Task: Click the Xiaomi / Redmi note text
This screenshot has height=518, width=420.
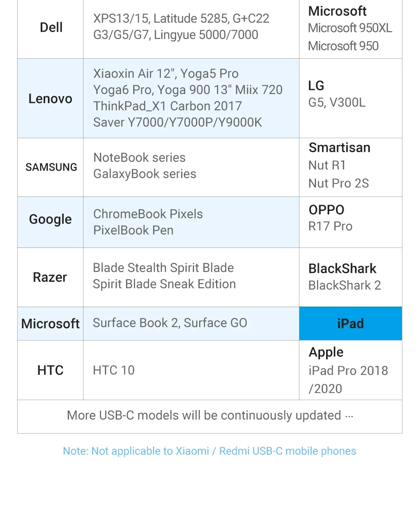Action: coord(210,451)
